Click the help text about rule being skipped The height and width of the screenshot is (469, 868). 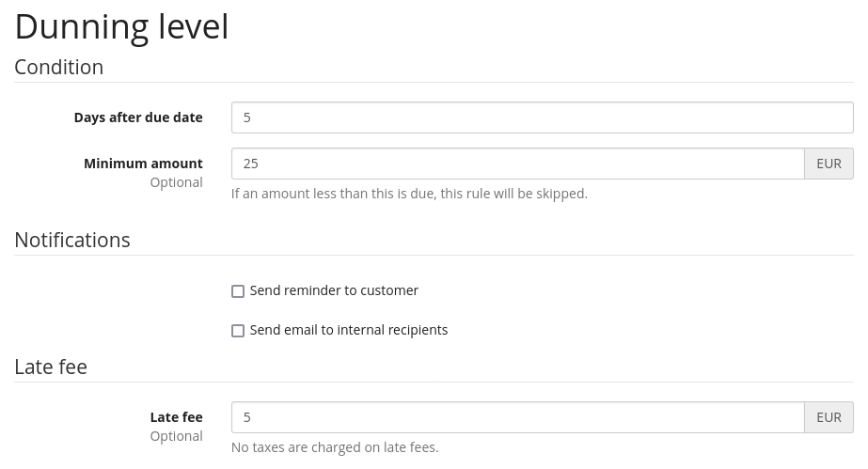(x=409, y=194)
